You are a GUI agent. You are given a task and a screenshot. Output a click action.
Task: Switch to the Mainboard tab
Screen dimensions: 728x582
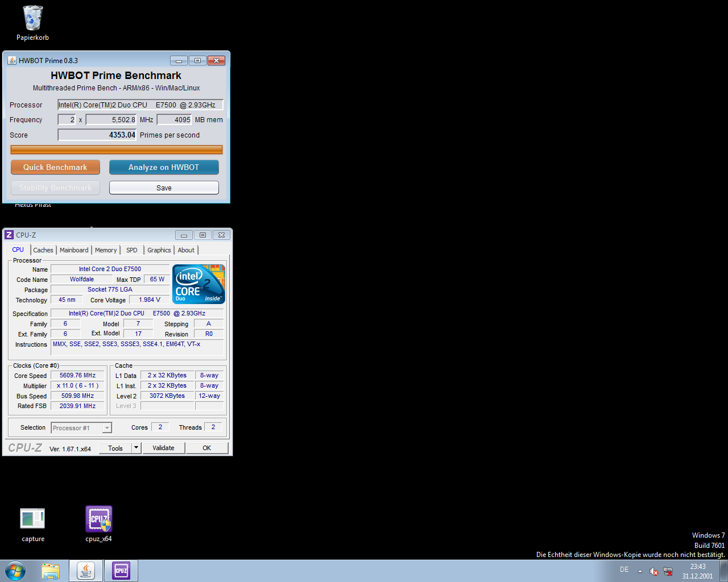pos(74,250)
